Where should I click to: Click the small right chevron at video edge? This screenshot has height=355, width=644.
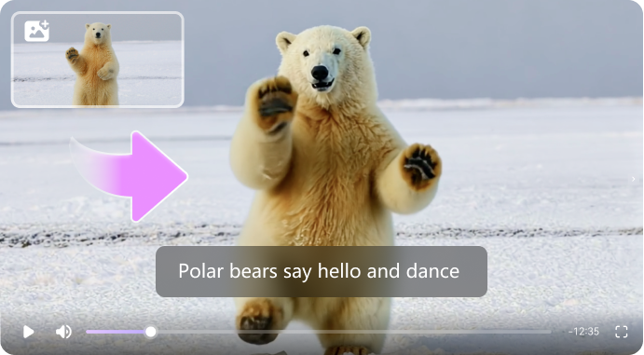point(634,179)
